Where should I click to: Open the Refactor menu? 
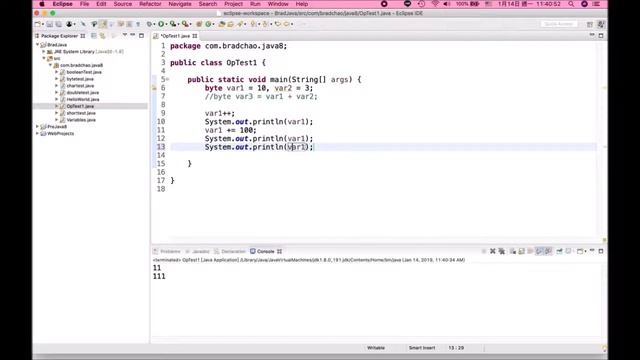(x=150, y=4)
